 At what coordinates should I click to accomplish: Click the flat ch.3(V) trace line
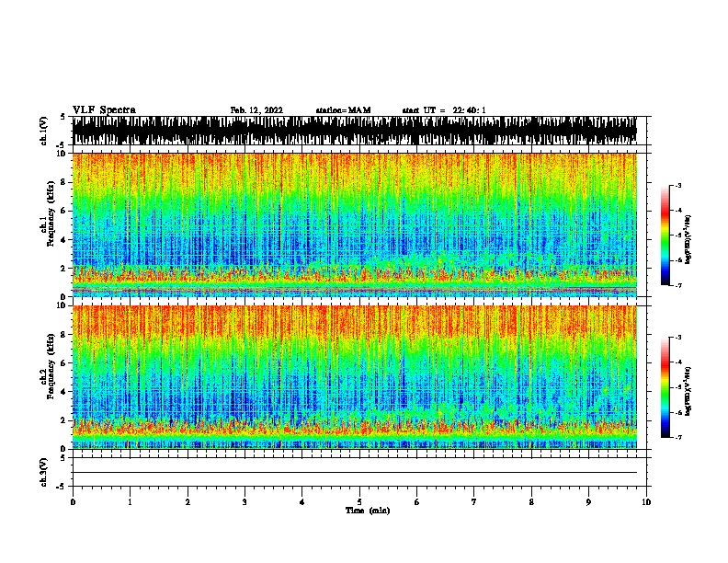point(355,473)
